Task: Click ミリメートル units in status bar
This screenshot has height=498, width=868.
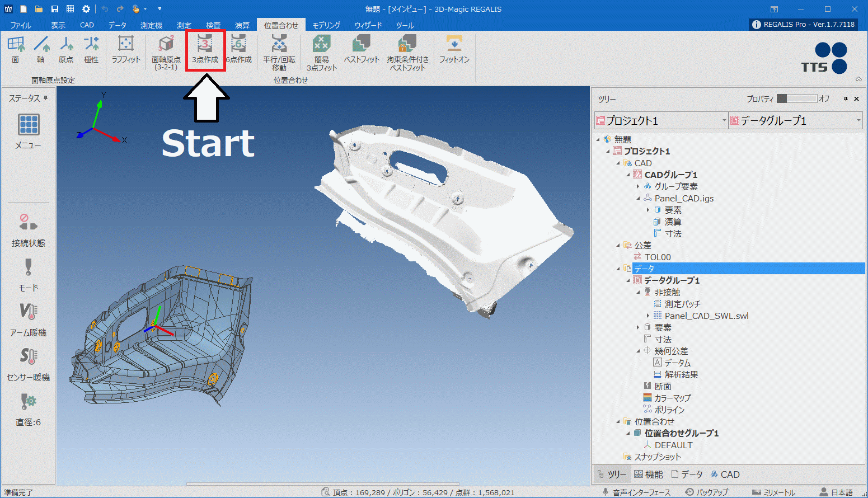Action: (774, 492)
